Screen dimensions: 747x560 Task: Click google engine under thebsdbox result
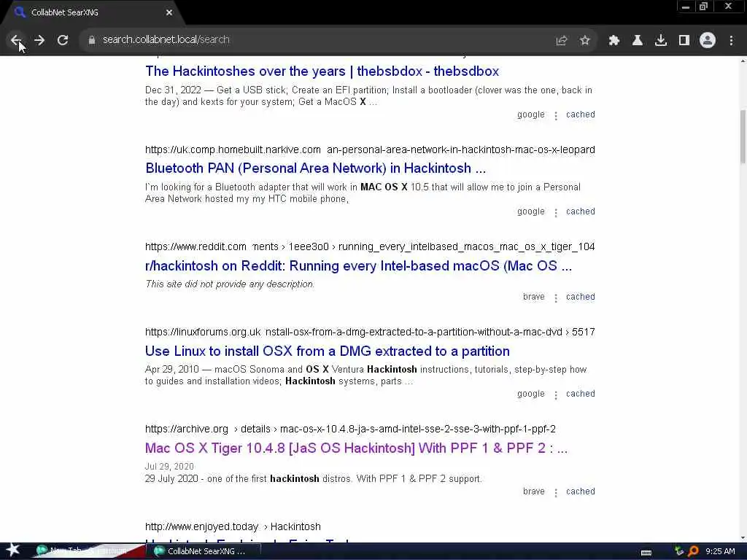[531, 114]
